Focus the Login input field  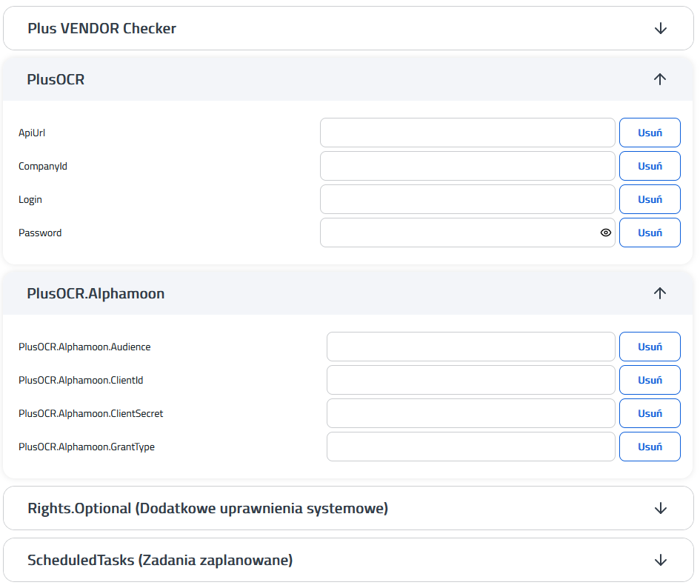click(467, 199)
